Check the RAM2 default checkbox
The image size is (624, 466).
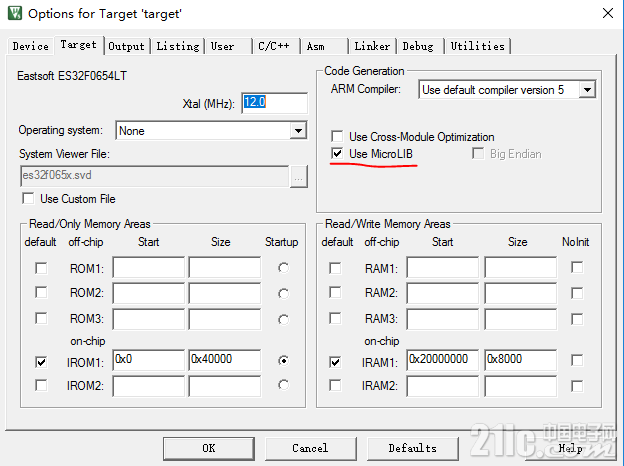(335, 292)
